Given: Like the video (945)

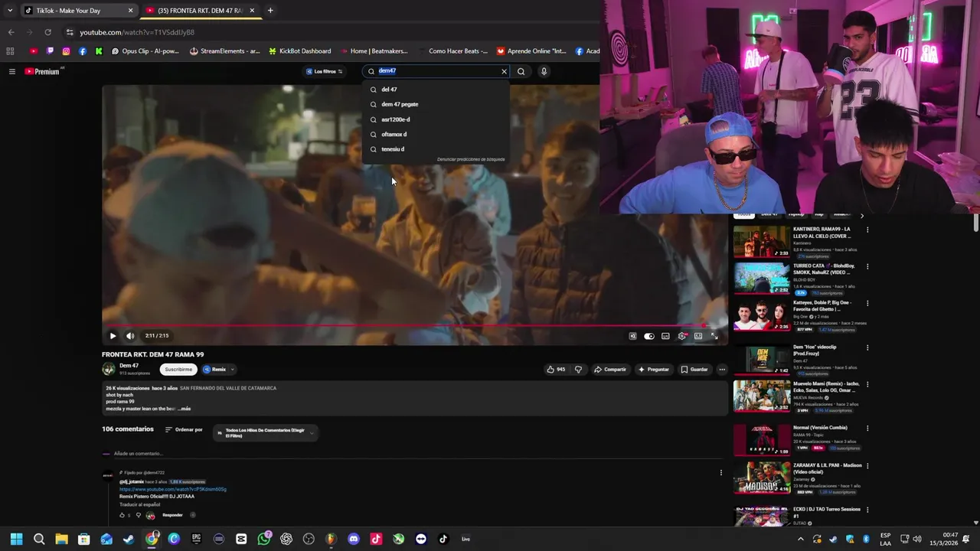Looking at the screenshot, I should (556, 370).
